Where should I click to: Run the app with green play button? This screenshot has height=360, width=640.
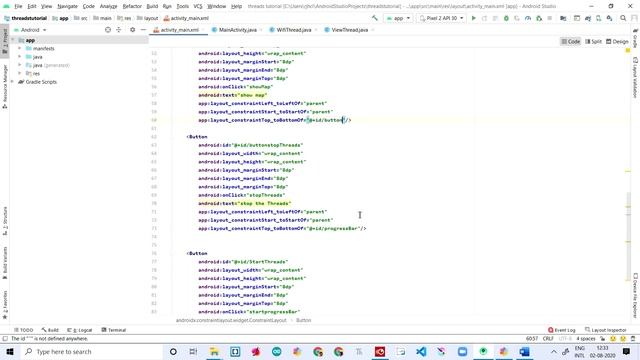(473, 18)
